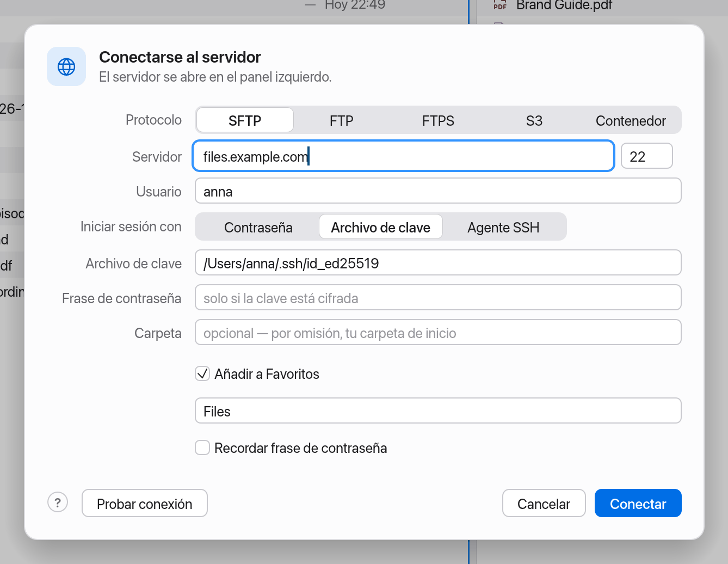Focus the Frase de contraseña field
The image size is (728, 564).
(438, 298)
